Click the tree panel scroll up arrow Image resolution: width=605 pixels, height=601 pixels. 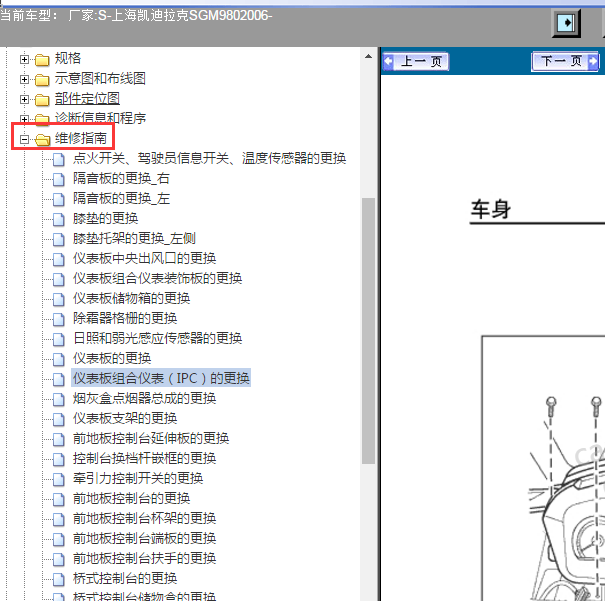[x=368, y=56]
